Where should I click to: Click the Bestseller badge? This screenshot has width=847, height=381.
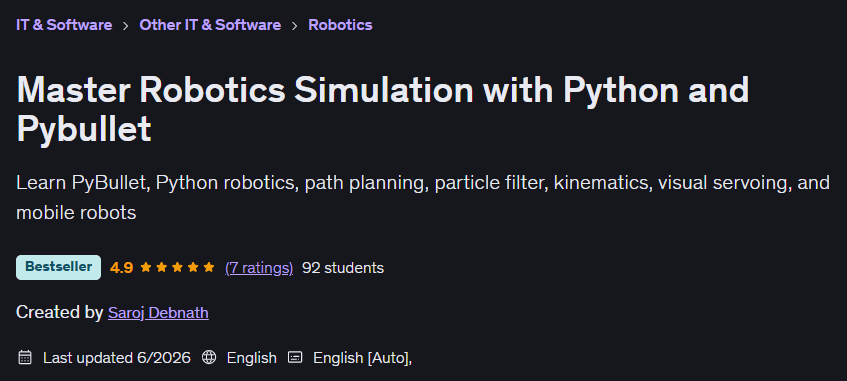coord(58,267)
